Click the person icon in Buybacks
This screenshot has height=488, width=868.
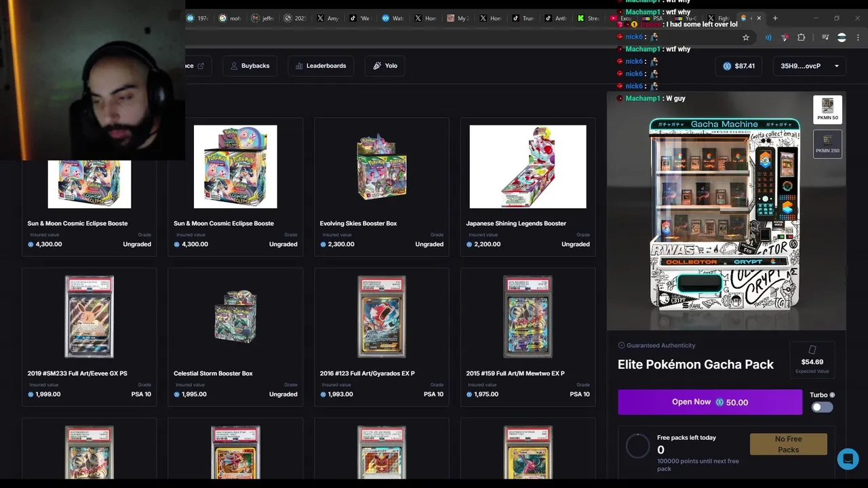coord(234,66)
